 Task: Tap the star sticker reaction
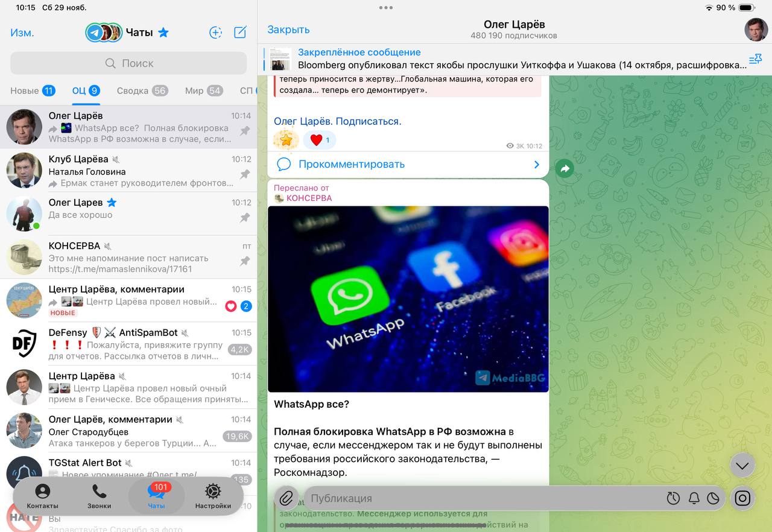tap(285, 139)
